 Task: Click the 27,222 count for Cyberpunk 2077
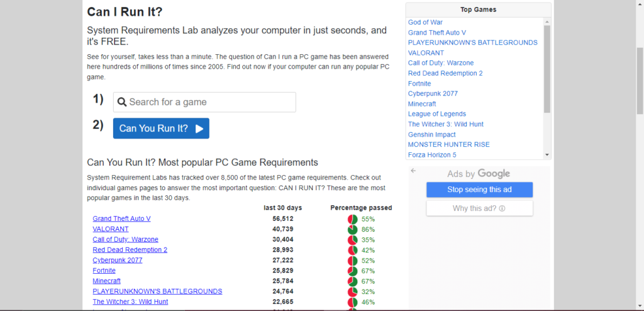[283, 260]
